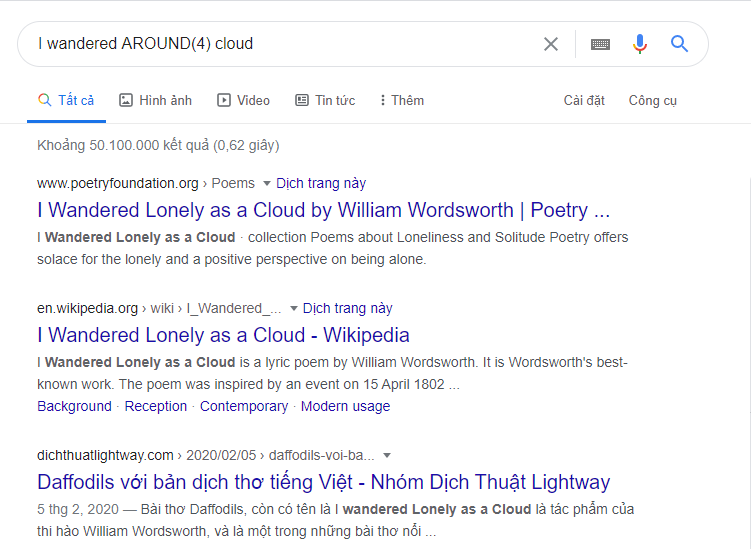This screenshot has height=549, width=751.
Task: Open I Wandered Lonely as a Cloud - Wikipedia
Action: click(x=223, y=335)
